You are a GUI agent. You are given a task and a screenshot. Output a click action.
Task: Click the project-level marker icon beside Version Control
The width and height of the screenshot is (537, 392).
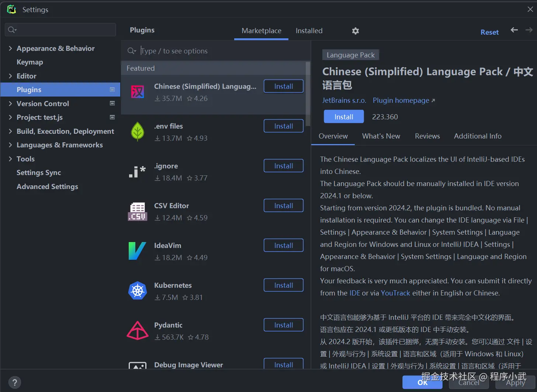(112, 104)
